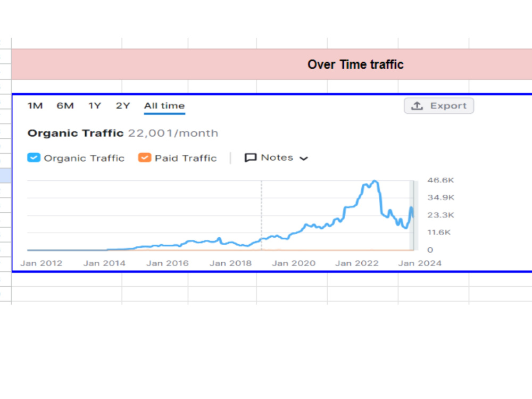Click the upload arrow icon in Export
532x399 pixels.
(417, 106)
